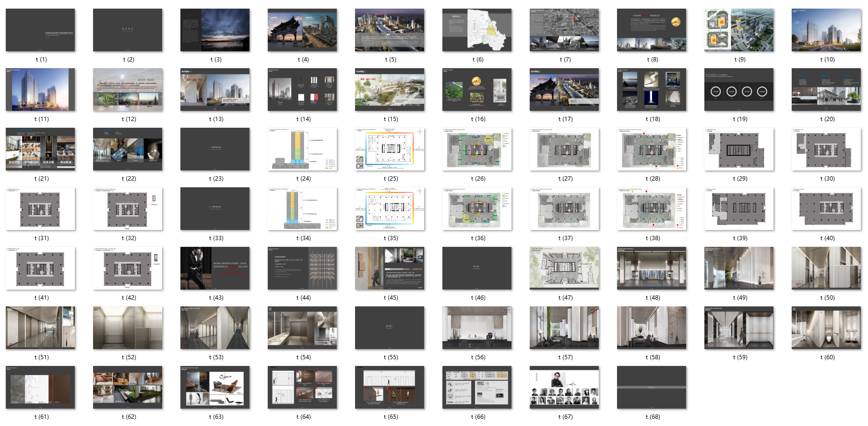Click the file name label t (15)
The width and height of the screenshot is (868, 426).
(x=391, y=119)
